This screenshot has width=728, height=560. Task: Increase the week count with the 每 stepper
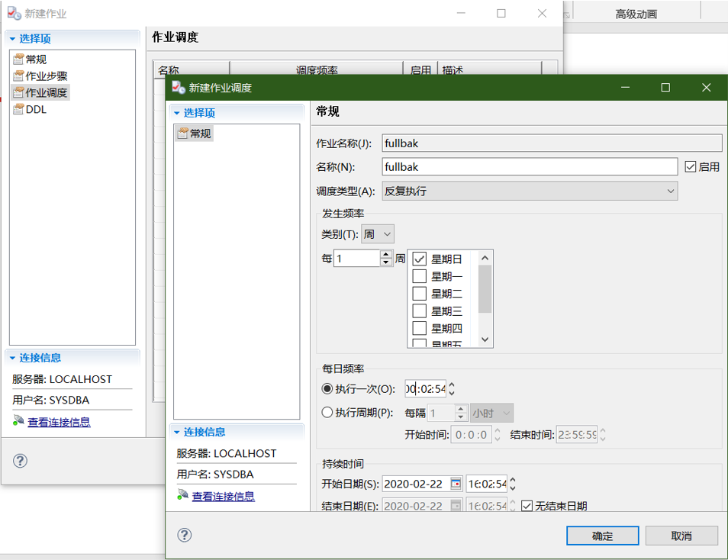pyautogui.click(x=385, y=255)
